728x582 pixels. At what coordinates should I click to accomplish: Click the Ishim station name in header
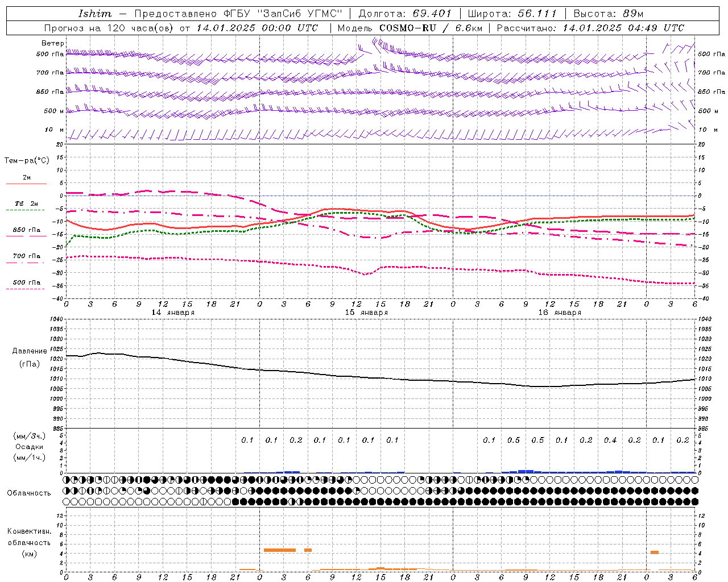pyautogui.click(x=95, y=14)
